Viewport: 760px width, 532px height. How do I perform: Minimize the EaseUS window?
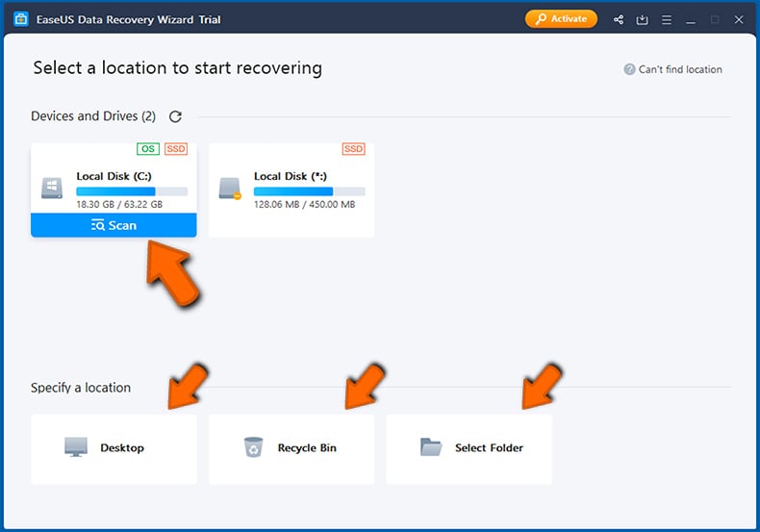(x=691, y=20)
